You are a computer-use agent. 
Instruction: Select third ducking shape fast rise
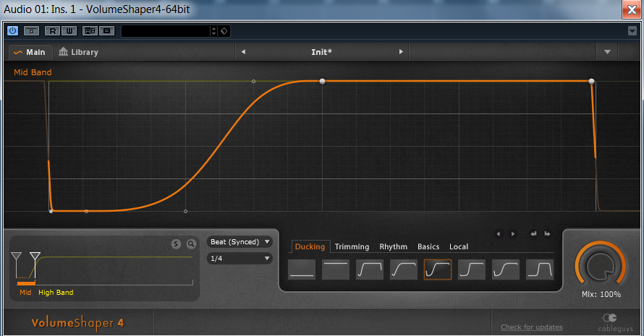pyautogui.click(x=370, y=270)
